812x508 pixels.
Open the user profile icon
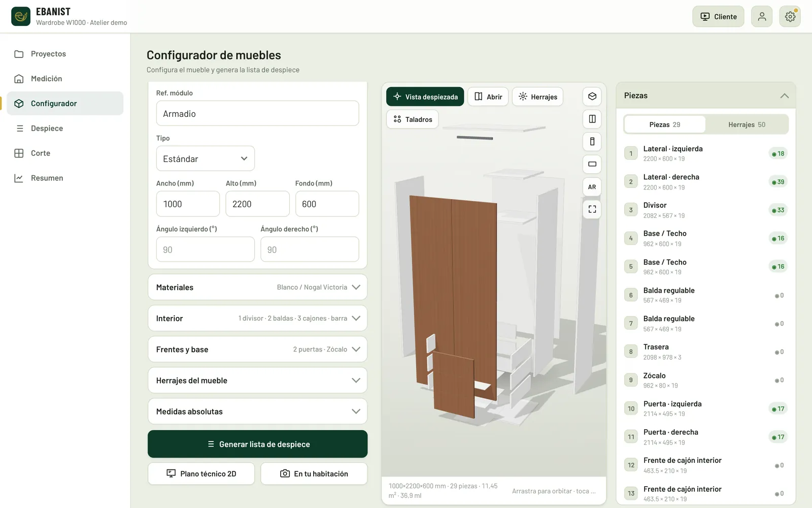pyautogui.click(x=762, y=17)
